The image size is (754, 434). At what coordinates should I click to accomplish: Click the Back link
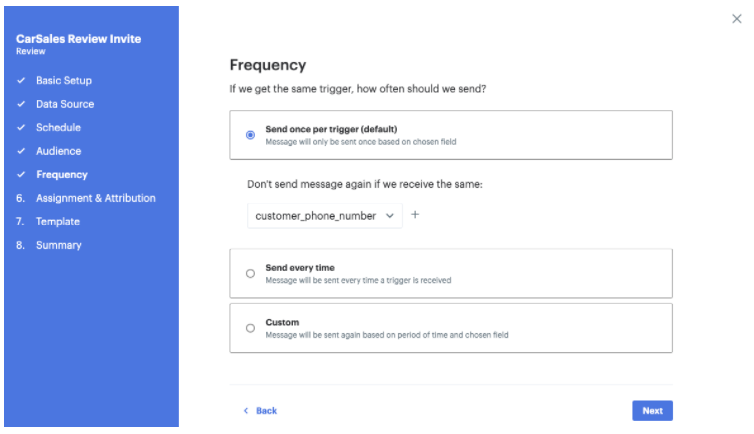pos(266,411)
